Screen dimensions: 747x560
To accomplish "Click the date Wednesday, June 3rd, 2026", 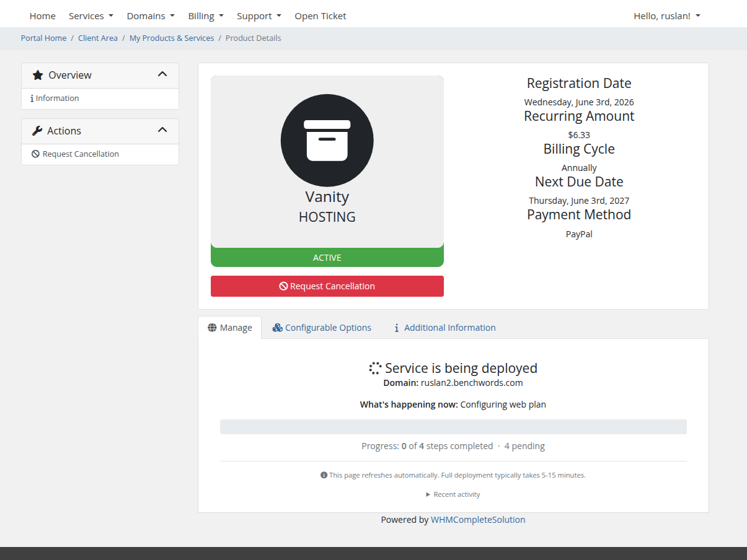I will tap(579, 102).
